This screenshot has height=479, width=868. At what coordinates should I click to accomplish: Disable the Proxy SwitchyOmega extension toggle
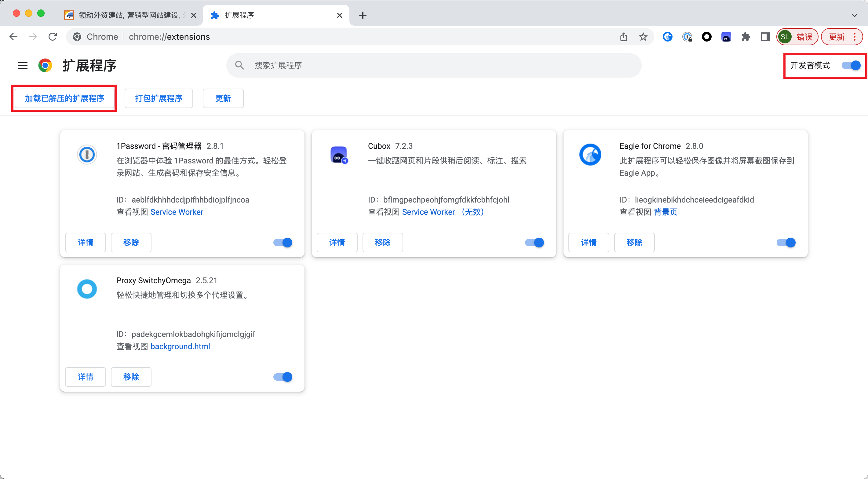click(x=283, y=377)
